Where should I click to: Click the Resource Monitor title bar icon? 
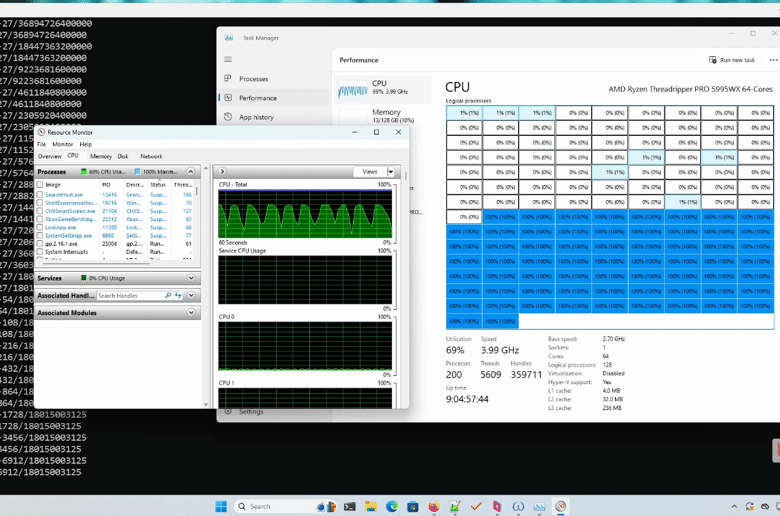[x=41, y=132]
